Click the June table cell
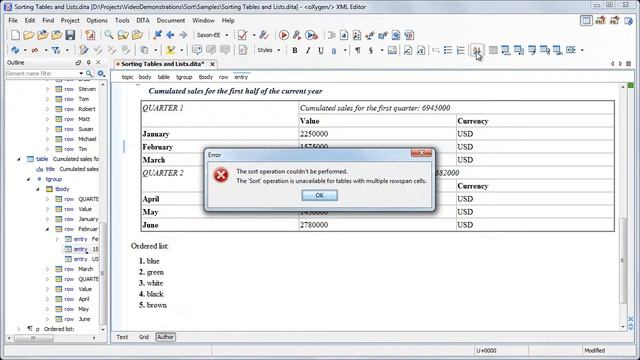 [x=220, y=225]
